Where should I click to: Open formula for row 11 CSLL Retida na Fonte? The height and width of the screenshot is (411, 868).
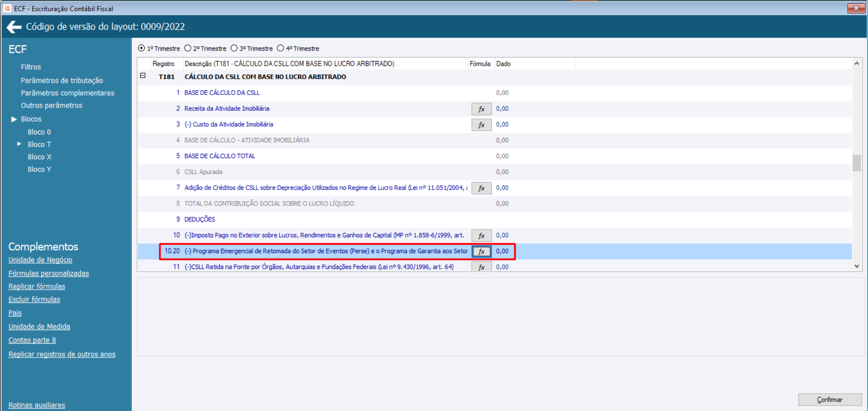tap(481, 267)
